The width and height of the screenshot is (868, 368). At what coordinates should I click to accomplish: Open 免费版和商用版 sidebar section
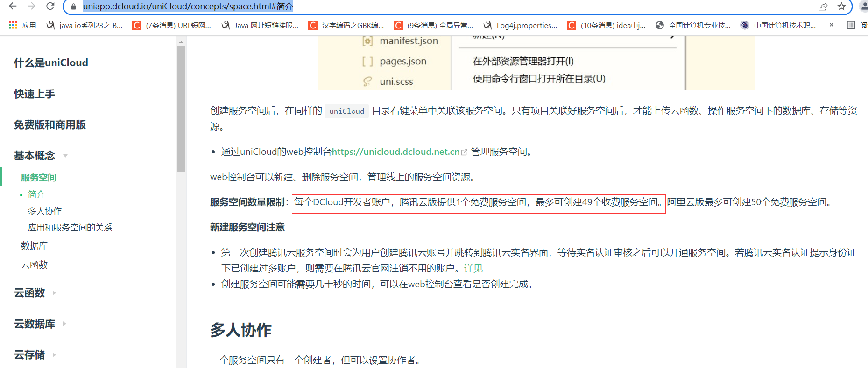pyautogui.click(x=50, y=125)
